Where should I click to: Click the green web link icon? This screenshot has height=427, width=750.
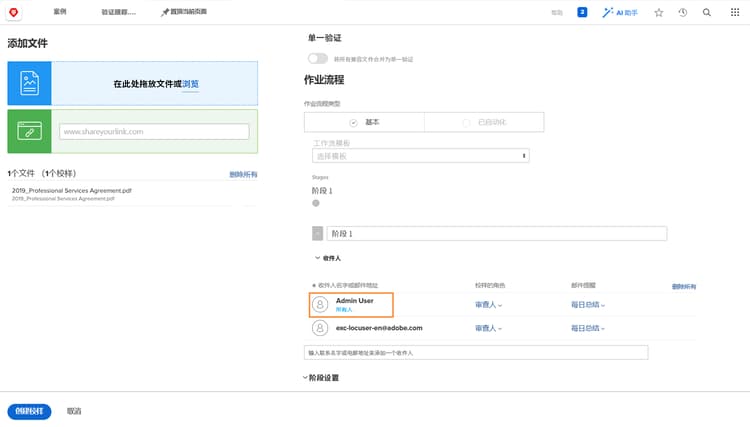pos(29,131)
